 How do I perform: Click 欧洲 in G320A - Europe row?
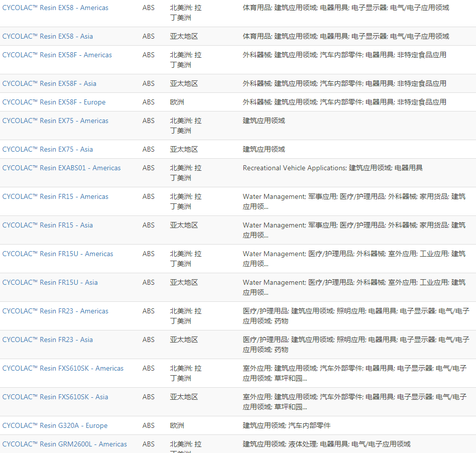177,426
